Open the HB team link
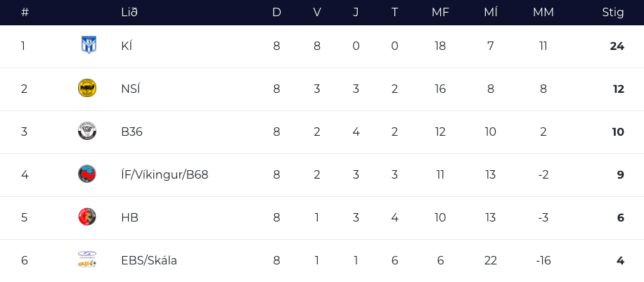This screenshot has height=282, width=644. tap(130, 217)
